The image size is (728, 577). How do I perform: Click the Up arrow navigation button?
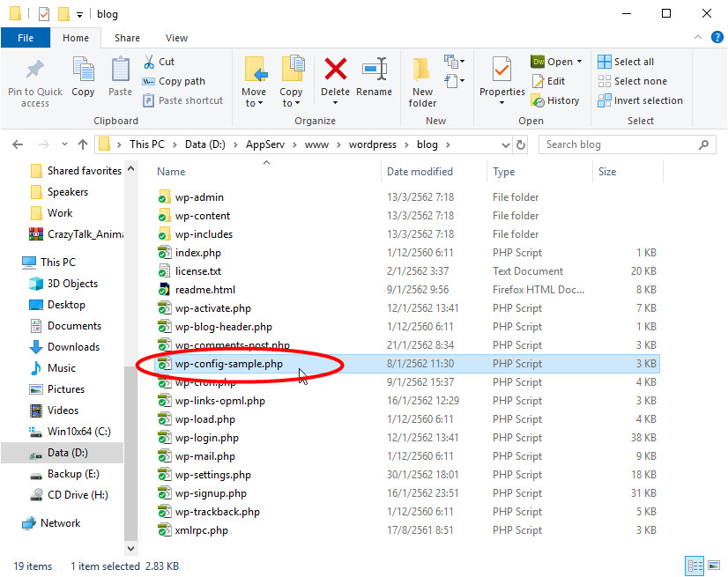pos(83,144)
